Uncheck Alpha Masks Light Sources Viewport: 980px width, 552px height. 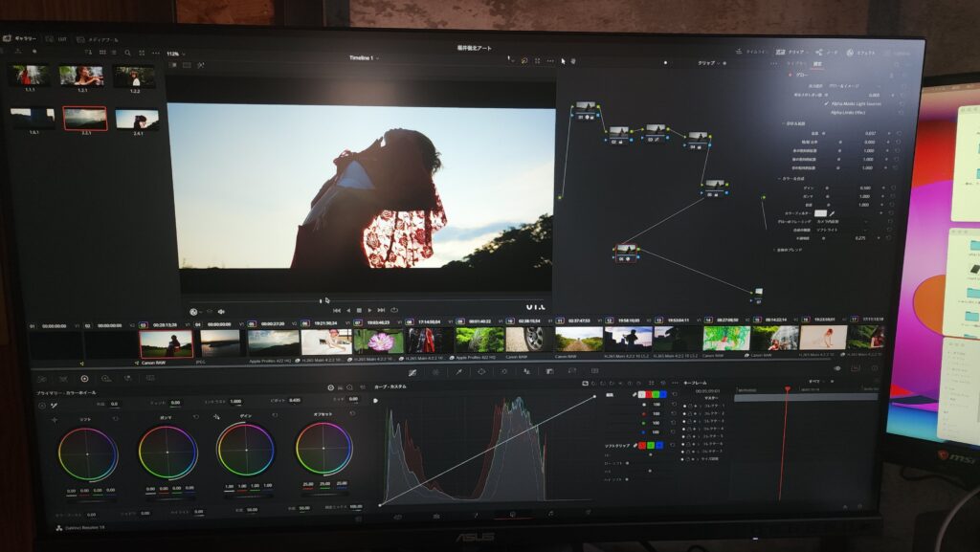(826, 103)
